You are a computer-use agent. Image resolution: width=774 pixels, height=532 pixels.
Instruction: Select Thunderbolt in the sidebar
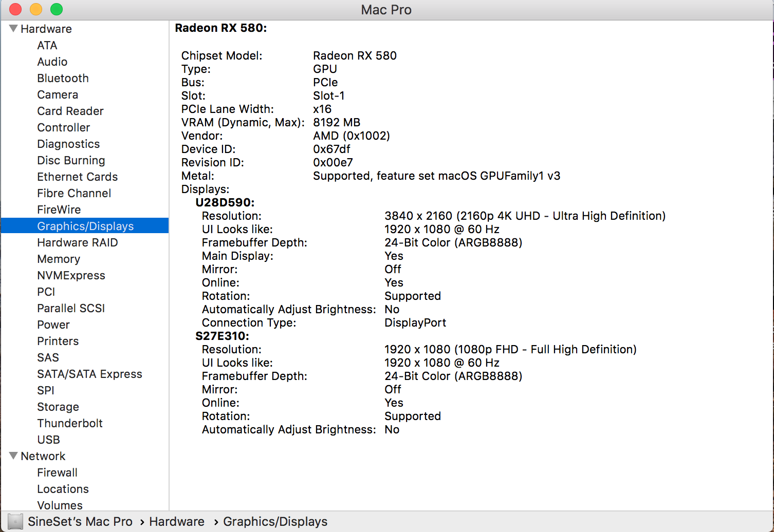coord(70,423)
